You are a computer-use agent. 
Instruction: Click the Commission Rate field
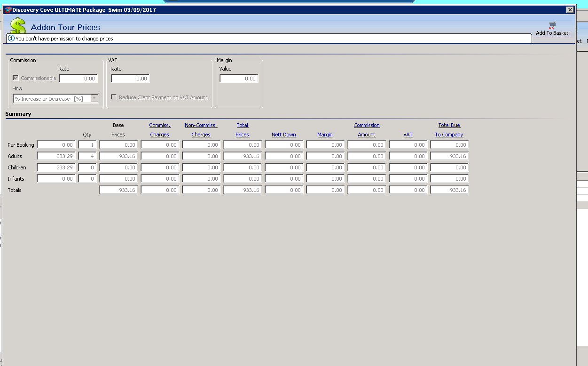point(78,79)
